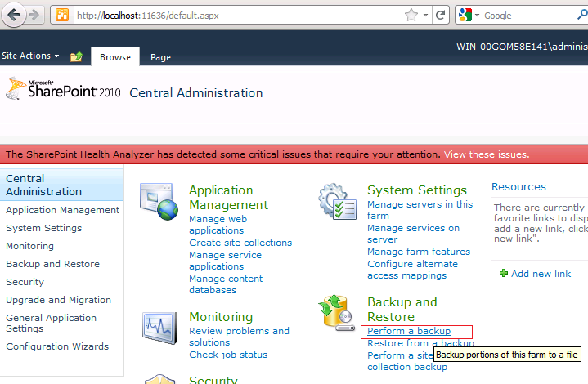Viewport: 588px width, 384px height.
Task: Open Backup and Restore in left navigation
Action: 52,264
